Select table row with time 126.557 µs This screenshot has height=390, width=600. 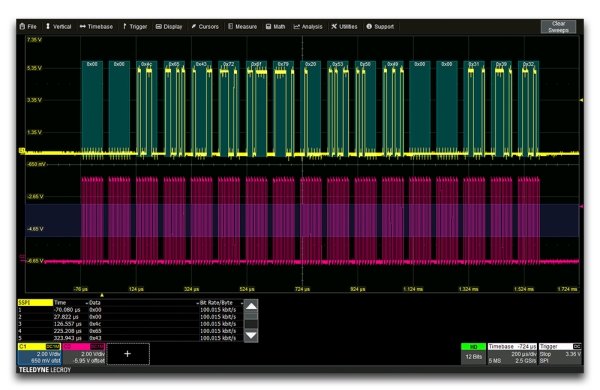pos(130,324)
